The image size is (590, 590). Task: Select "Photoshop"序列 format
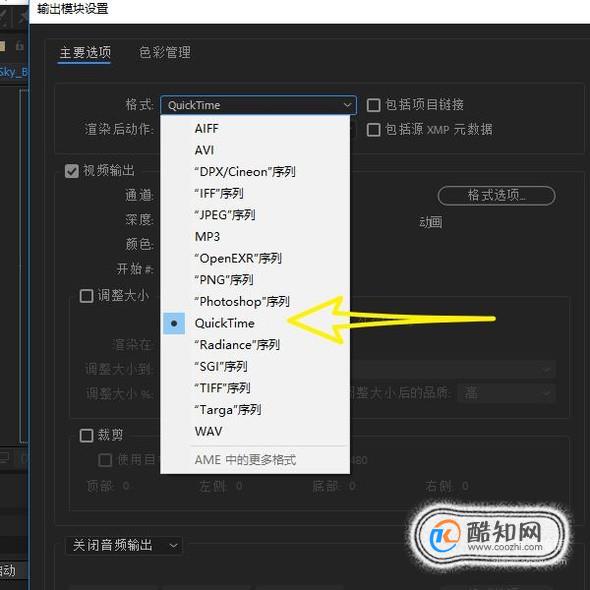(x=255, y=302)
